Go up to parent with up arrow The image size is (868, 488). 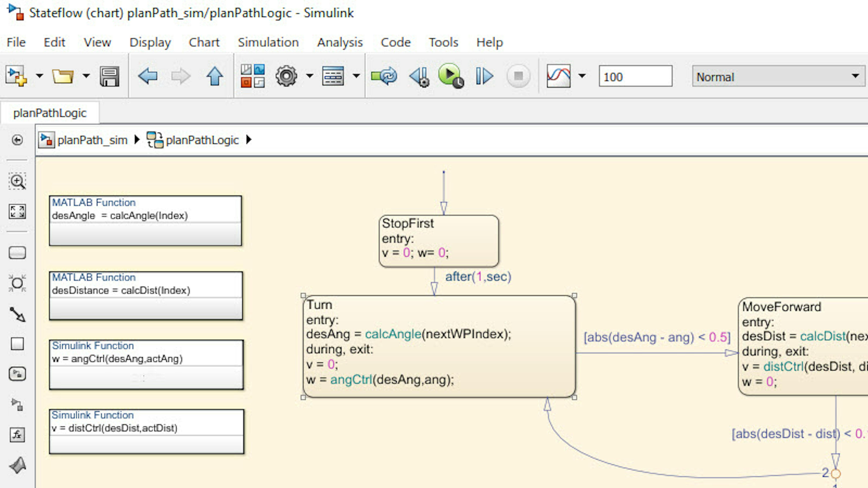pyautogui.click(x=215, y=76)
